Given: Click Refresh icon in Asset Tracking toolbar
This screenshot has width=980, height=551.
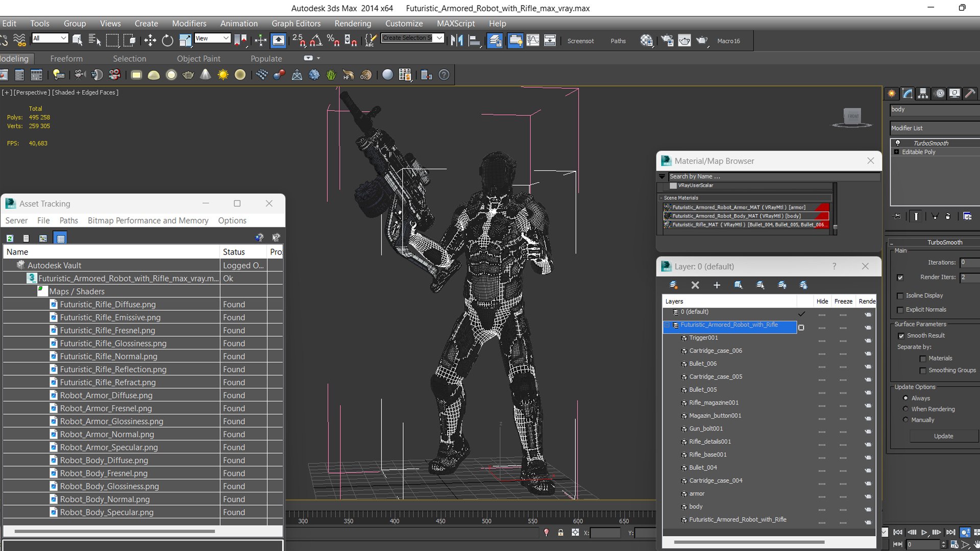Looking at the screenshot, I should (10, 238).
